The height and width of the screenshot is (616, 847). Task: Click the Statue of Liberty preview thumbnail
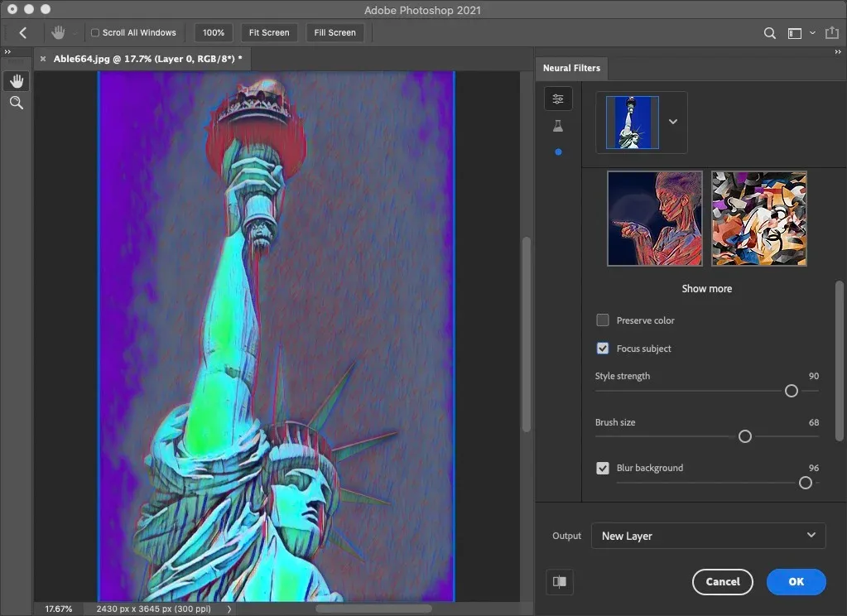633,123
